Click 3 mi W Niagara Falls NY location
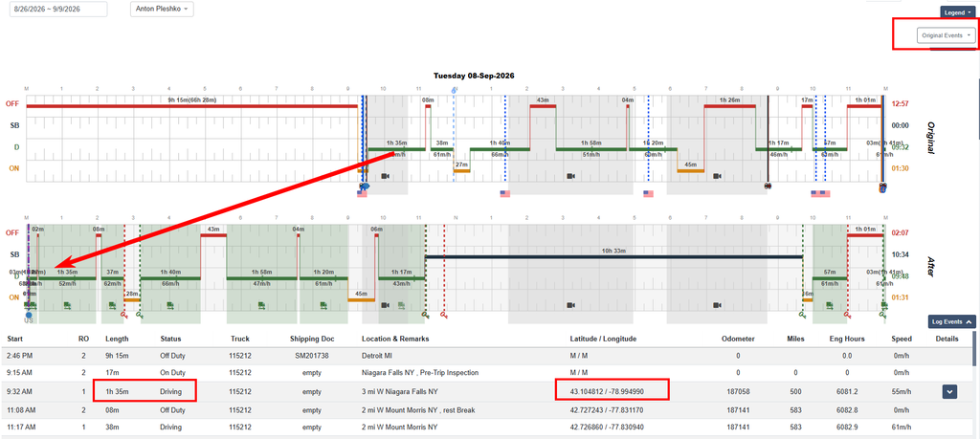Image resolution: width=980 pixels, height=439 pixels. pos(399,392)
